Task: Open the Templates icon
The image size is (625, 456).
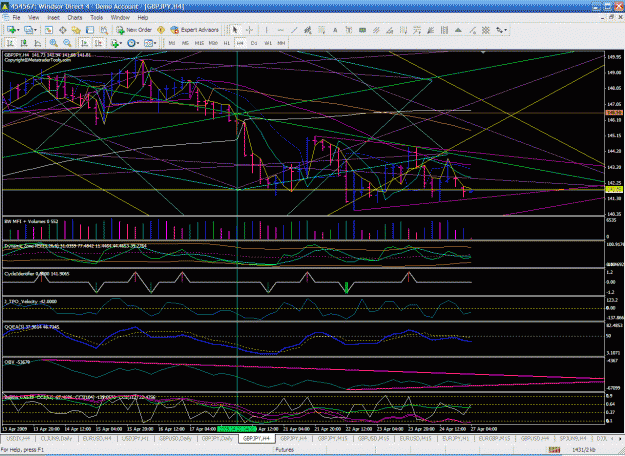Action: click(148, 43)
